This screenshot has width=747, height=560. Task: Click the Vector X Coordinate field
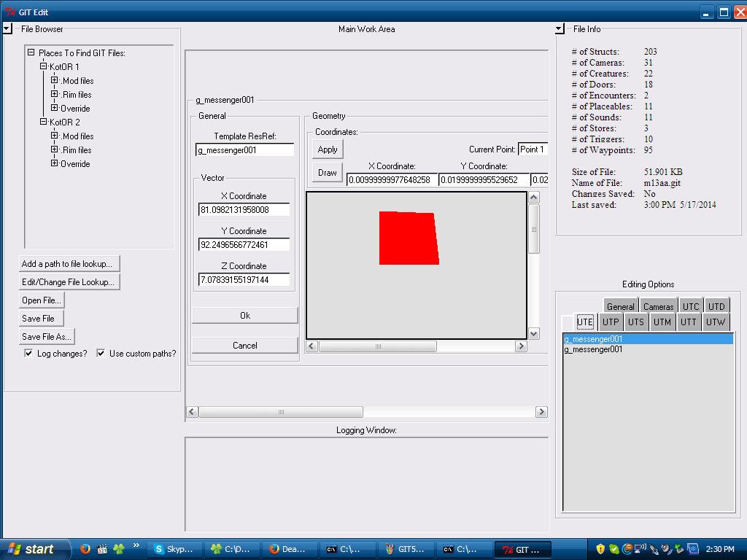point(244,209)
